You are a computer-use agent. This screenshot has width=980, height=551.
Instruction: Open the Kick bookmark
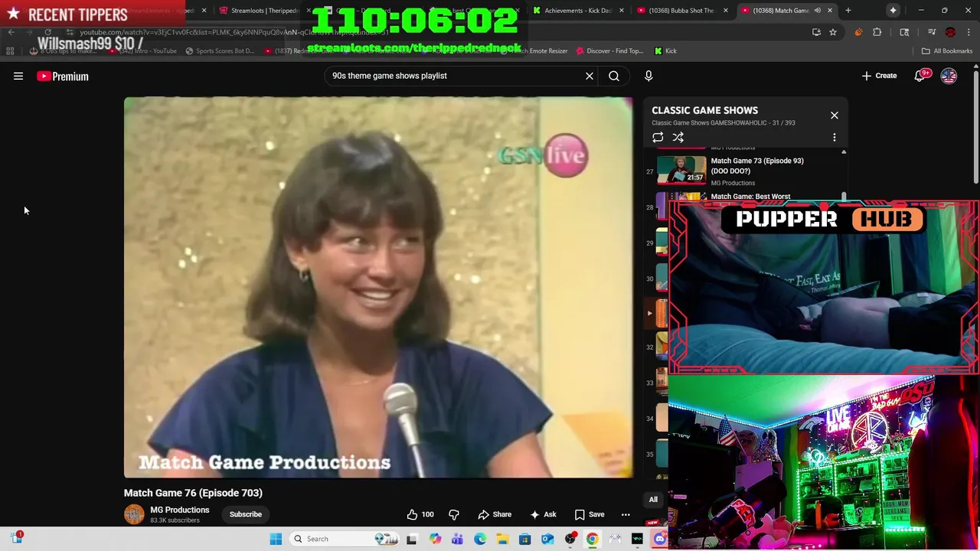(665, 51)
